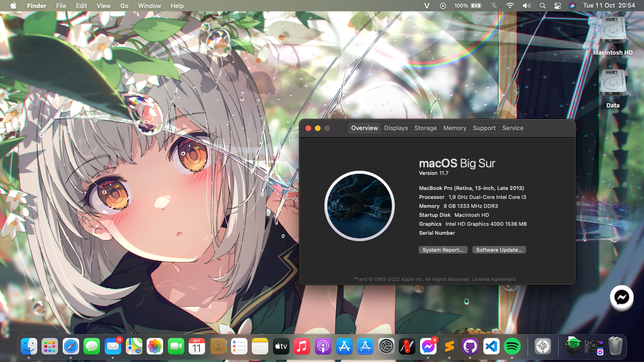
Task: Open Podcasts from the dock
Action: tap(323, 346)
